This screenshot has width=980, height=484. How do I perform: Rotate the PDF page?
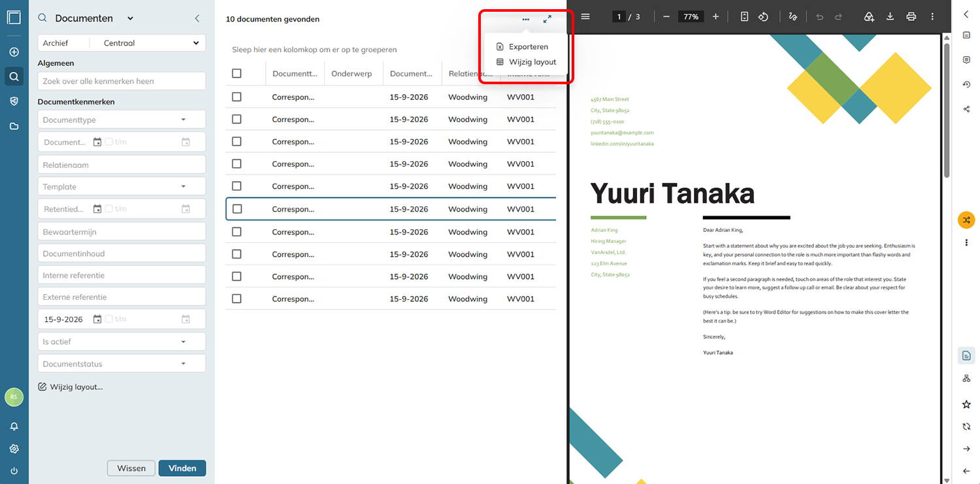point(763,16)
